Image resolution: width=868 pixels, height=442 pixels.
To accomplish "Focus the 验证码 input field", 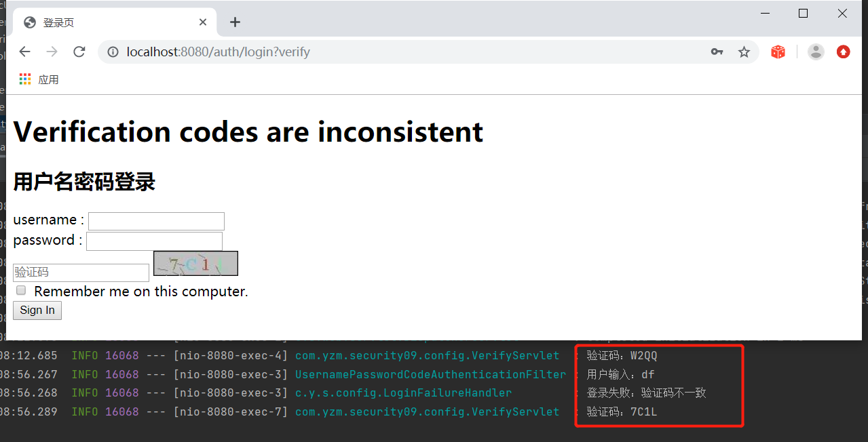I will (x=81, y=273).
